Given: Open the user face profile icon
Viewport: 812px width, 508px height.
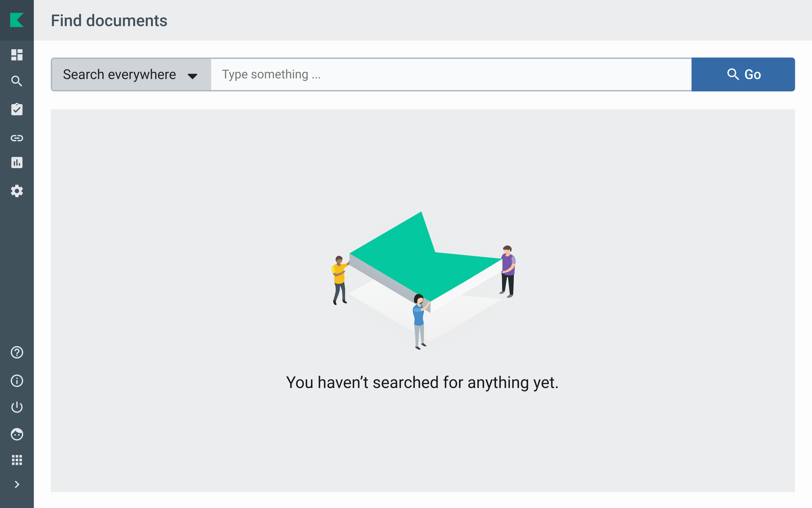Looking at the screenshot, I should [17, 434].
